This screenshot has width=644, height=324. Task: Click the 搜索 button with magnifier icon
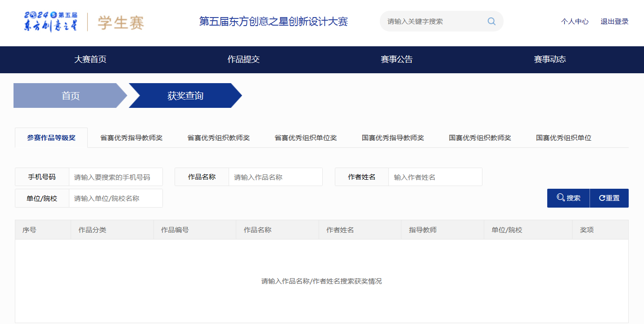pos(568,198)
